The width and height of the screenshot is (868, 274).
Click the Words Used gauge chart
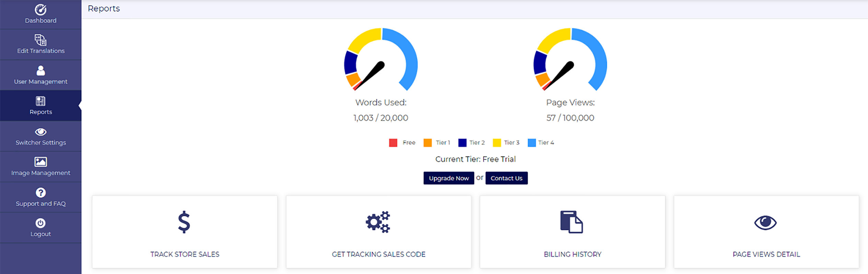click(x=381, y=60)
